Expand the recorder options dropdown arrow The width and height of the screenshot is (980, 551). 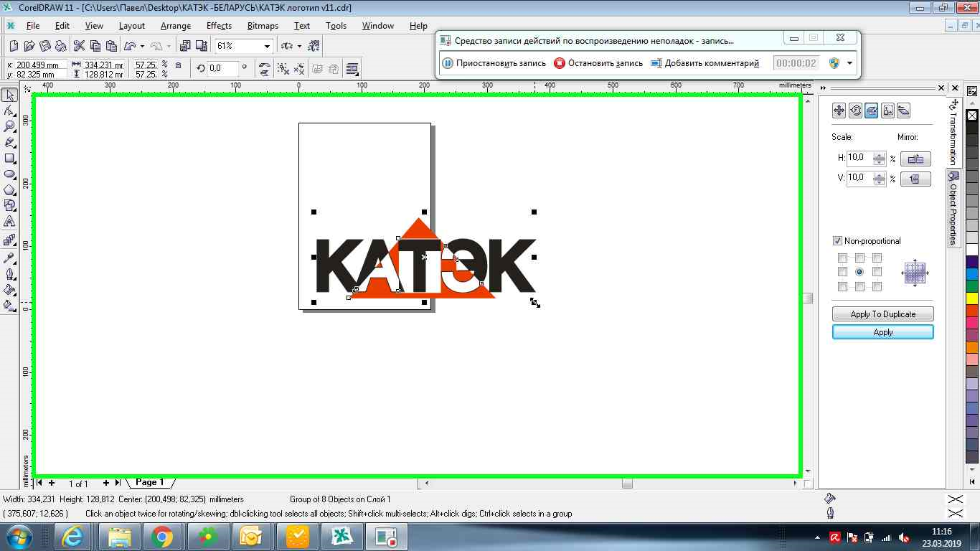pyautogui.click(x=849, y=63)
